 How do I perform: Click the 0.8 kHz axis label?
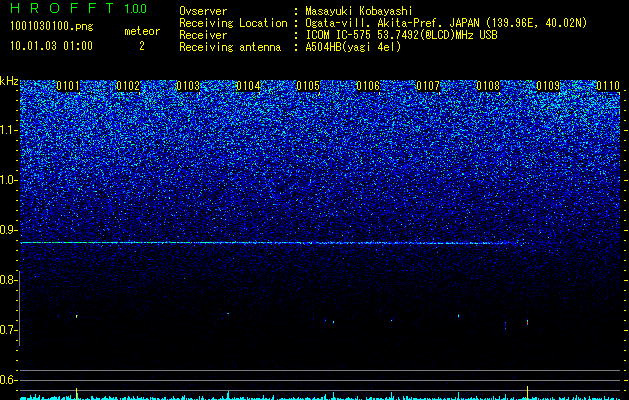point(8,280)
